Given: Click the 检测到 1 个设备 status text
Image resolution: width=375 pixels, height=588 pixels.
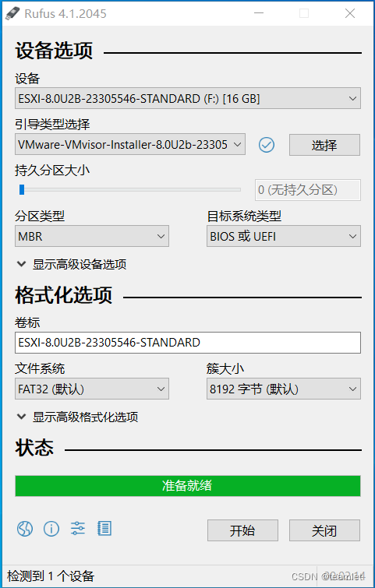Looking at the screenshot, I should point(51,576).
